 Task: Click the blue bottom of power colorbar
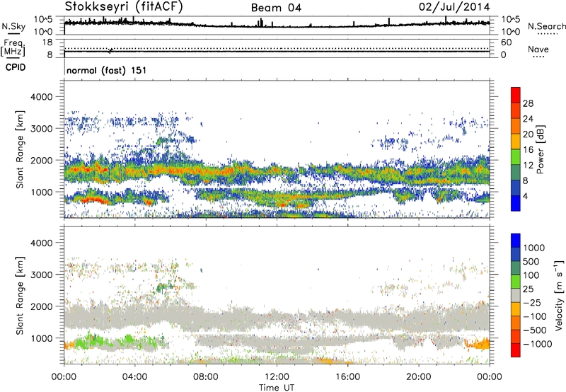pyautogui.click(x=516, y=203)
